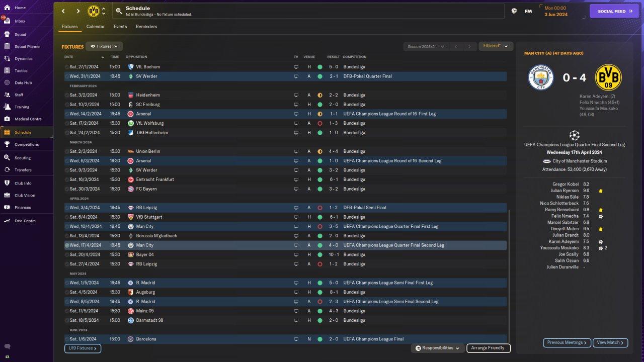644x362 pixels.
Task: Click the TV icon on the Barcelona fixture row
Action: click(x=296, y=339)
